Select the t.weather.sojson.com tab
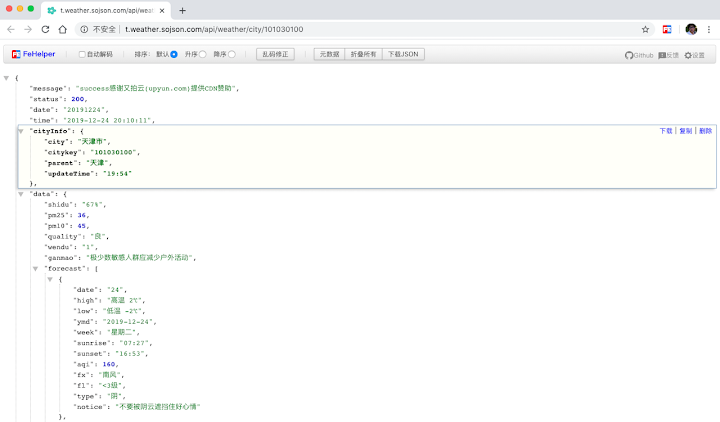 click(x=106, y=11)
